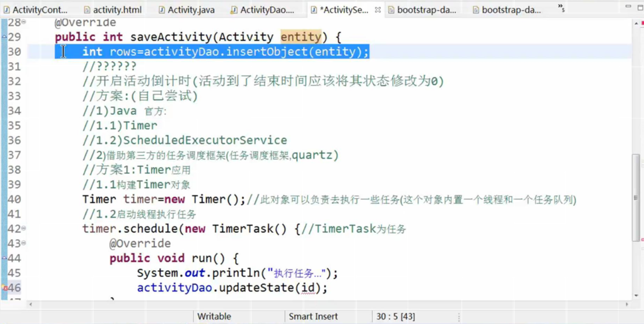Open the activity.html tab
The image size is (644, 324).
click(113, 9)
